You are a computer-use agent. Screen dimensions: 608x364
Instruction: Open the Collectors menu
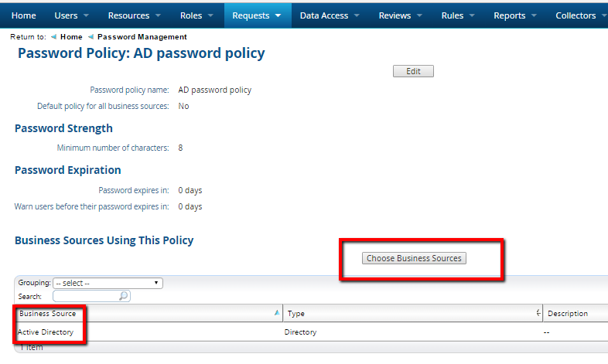pyautogui.click(x=581, y=15)
